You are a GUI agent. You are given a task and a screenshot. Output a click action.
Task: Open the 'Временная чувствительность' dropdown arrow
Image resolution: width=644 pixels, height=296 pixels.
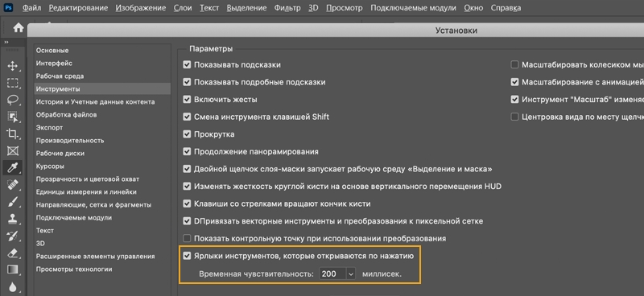[350, 273]
